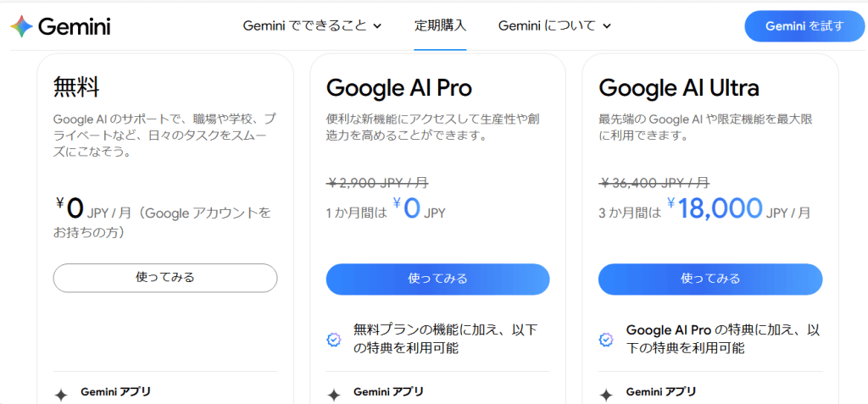Open the Gemini でできること menu

(312, 26)
